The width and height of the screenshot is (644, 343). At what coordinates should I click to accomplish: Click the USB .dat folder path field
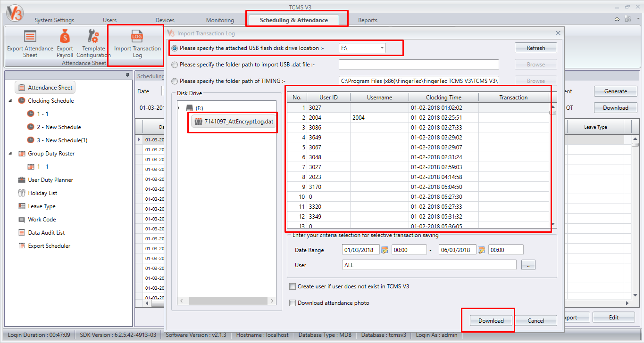(x=419, y=65)
